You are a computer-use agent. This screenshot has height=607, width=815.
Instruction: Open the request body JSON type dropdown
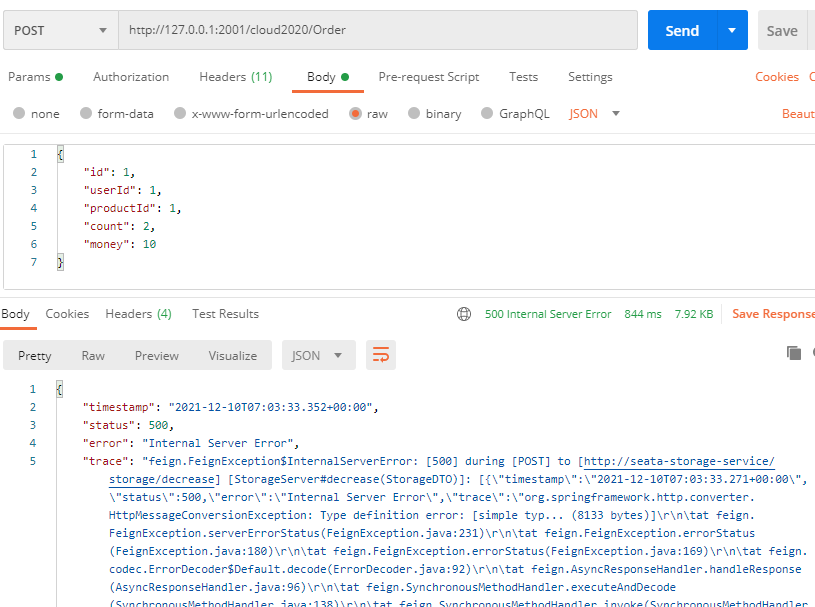(x=594, y=114)
